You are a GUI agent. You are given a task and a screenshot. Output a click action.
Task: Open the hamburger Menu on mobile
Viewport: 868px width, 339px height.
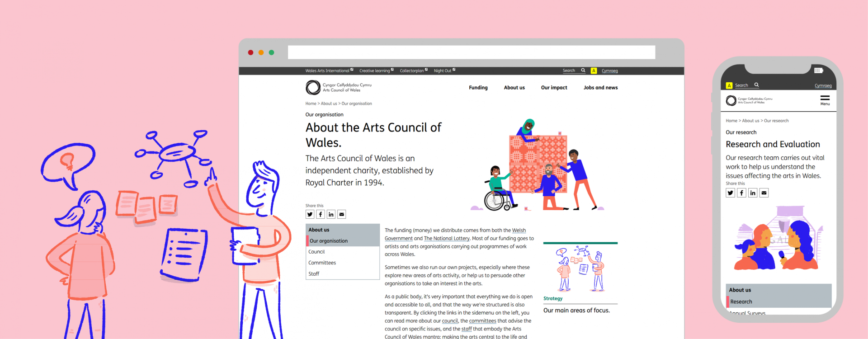pyautogui.click(x=825, y=100)
